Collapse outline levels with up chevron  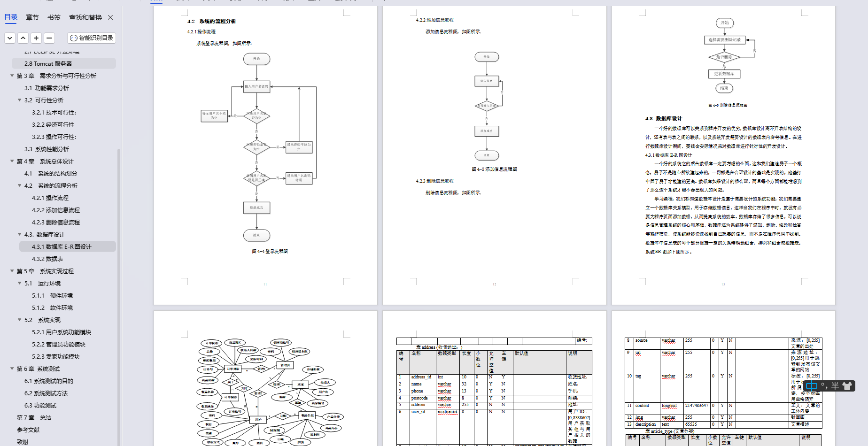pos(23,38)
